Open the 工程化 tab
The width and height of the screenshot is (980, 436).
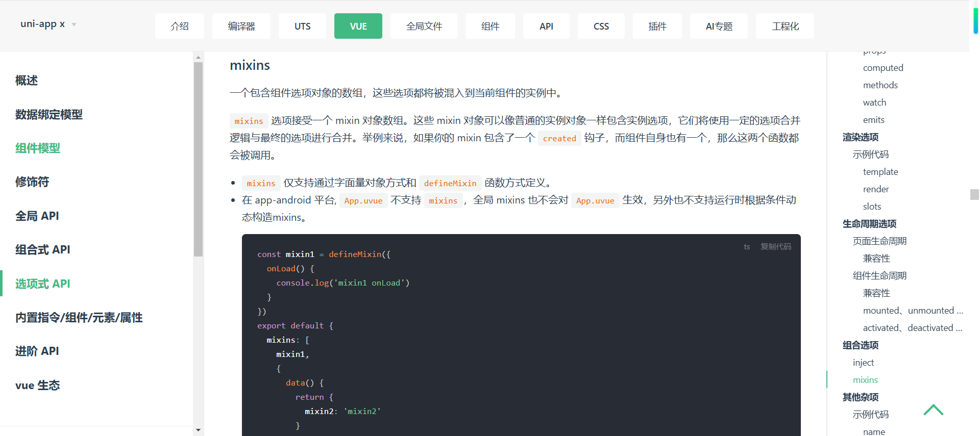(785, 26)
